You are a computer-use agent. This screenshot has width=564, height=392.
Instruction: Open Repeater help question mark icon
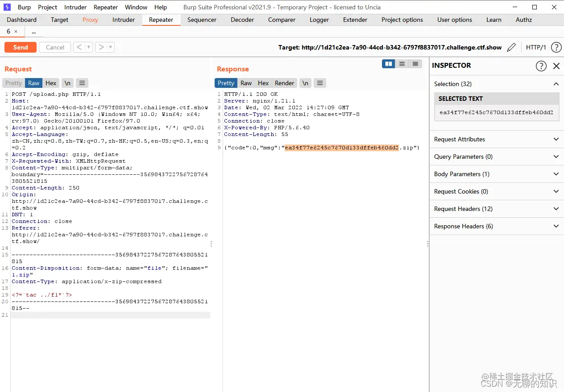click(x=556, y=47)
